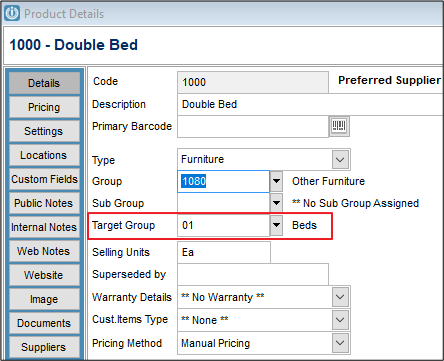Click the Superseded by input field
444x361 pixels.
click(x=253, y=274)
